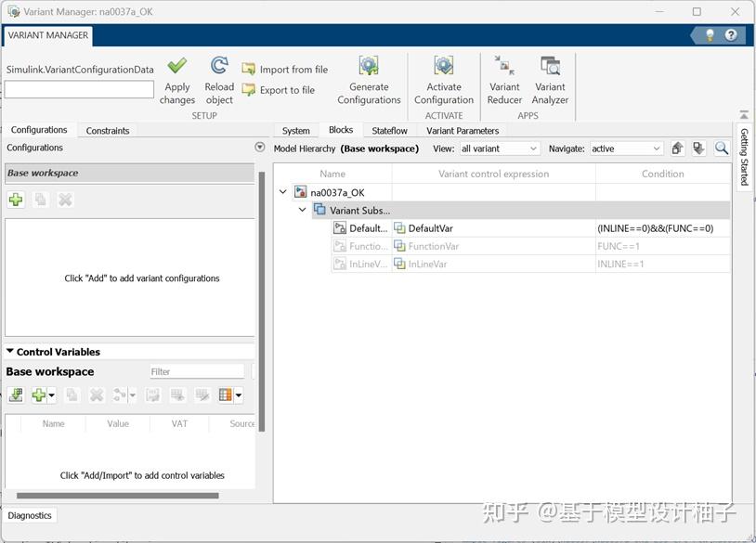
Task: Select the InLineVar variant row
Action: pyautogui.click(x=531, y=264)
